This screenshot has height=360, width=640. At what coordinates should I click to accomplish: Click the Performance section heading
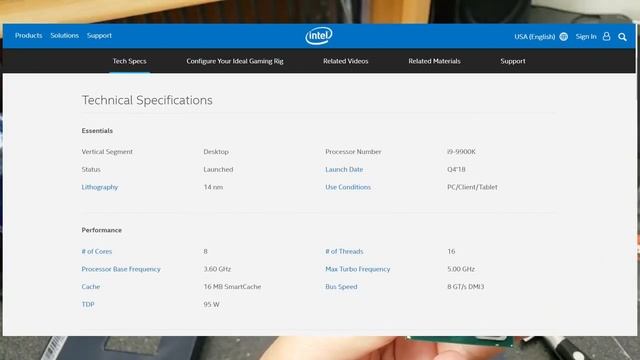pos(102,230)
